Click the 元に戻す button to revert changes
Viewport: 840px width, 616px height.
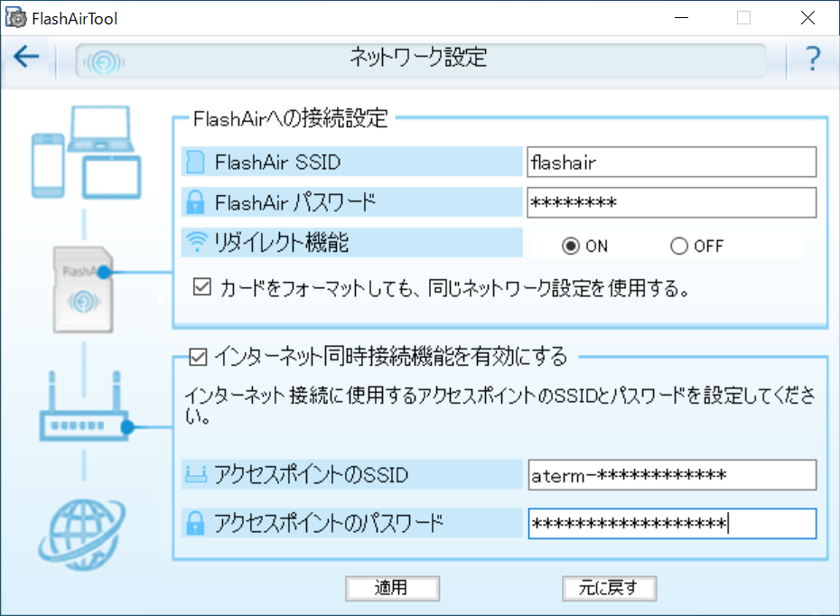pyautogui.click(x=609, y=588)
